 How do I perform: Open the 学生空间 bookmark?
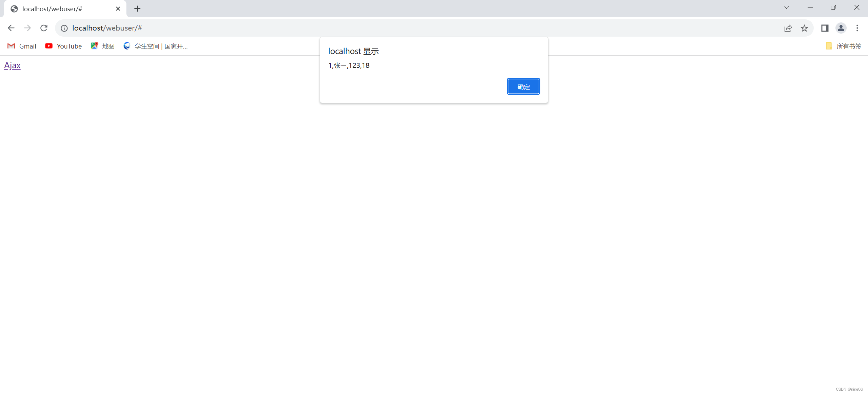(156, 46)
